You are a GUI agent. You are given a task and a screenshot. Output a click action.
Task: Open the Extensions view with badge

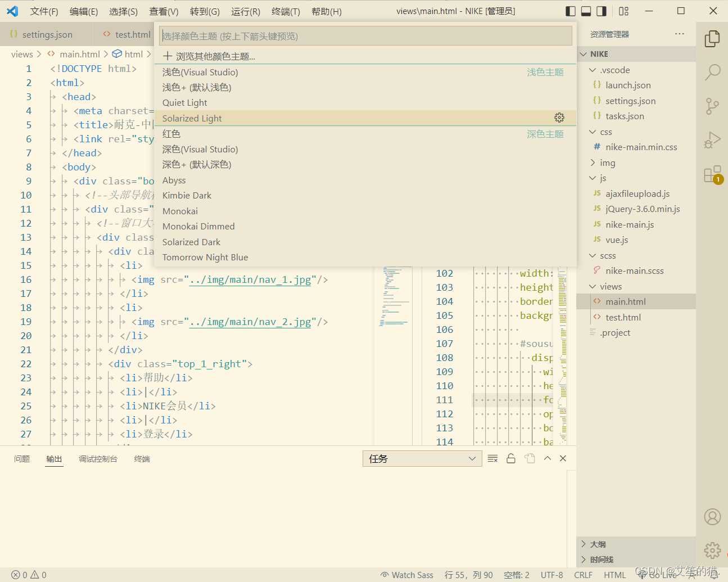point(712,174)
